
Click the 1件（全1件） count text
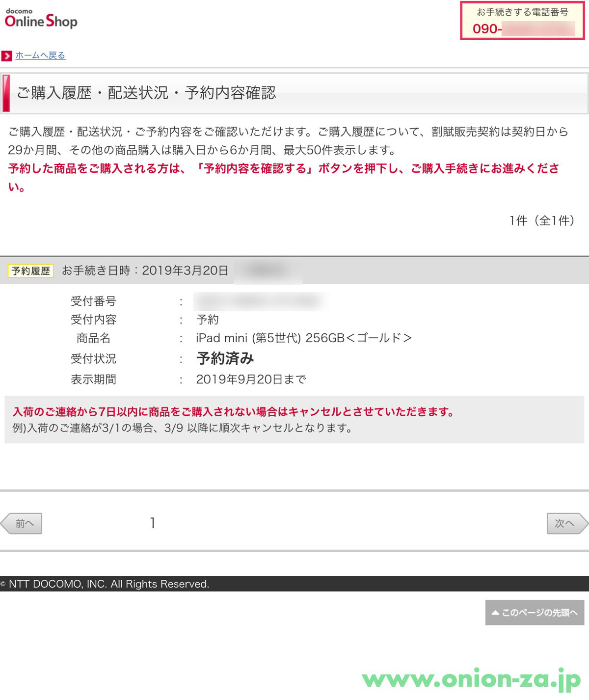point(542,220)
